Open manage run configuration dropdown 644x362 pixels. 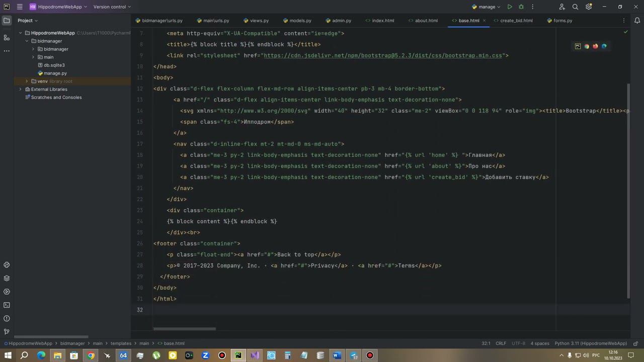click(486, 7)
